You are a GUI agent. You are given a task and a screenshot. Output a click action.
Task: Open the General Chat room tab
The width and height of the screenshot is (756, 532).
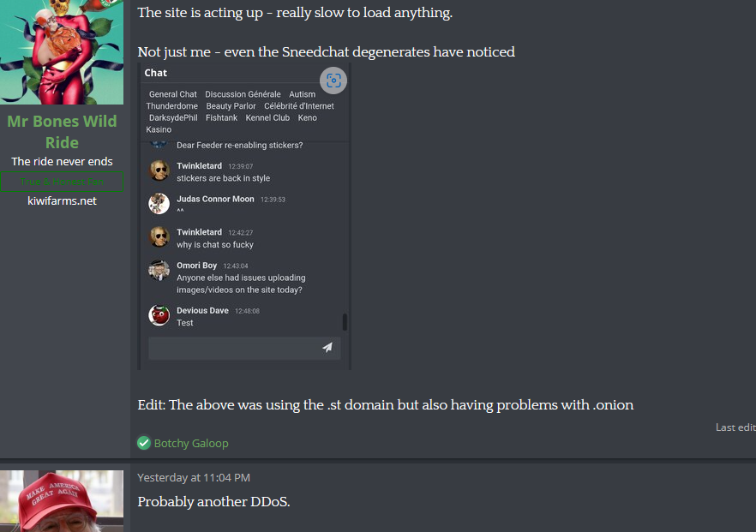click(x=172, y=94)
